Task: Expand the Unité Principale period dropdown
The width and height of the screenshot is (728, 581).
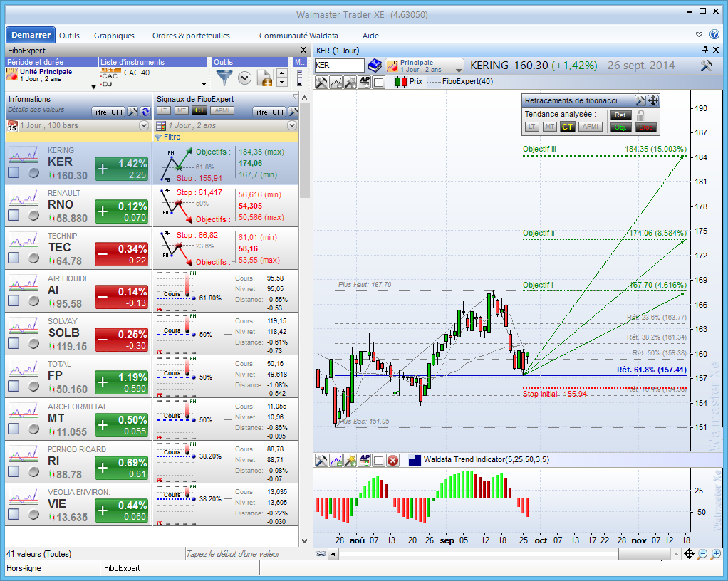Action: (93, 87)
